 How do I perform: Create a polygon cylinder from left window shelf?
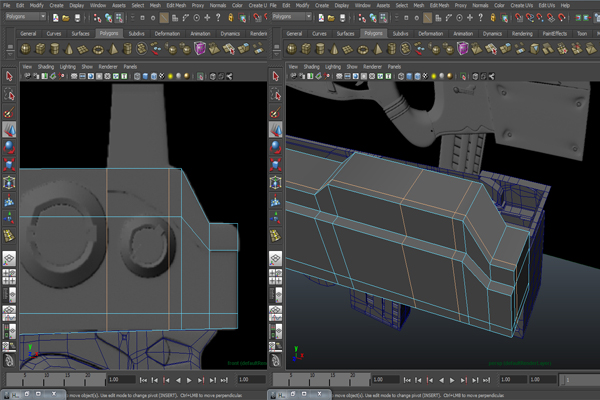click(x=55, y=49)
